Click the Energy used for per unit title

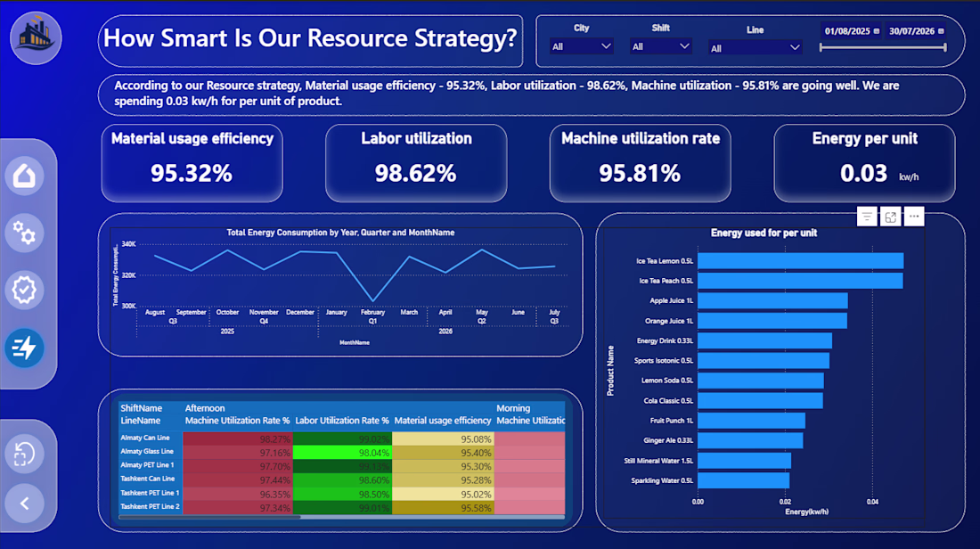[x=764, y=233]
